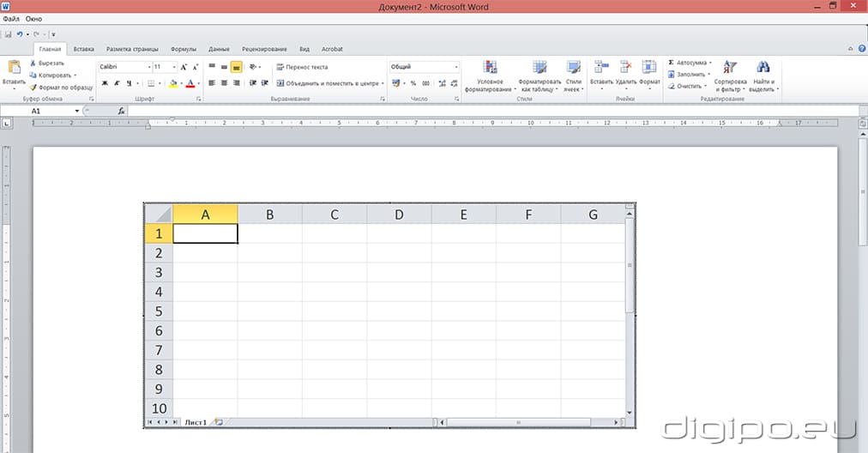Open Условное форматирование icon

coord(490,68)
